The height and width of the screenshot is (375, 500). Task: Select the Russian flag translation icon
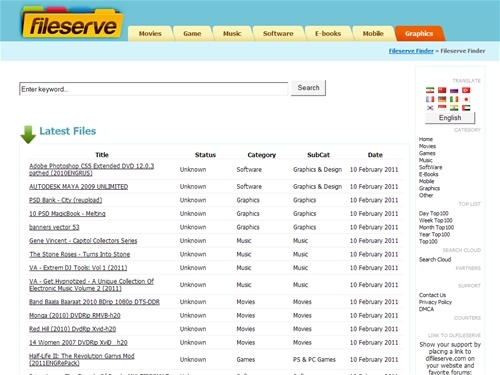tap(454, 90)
